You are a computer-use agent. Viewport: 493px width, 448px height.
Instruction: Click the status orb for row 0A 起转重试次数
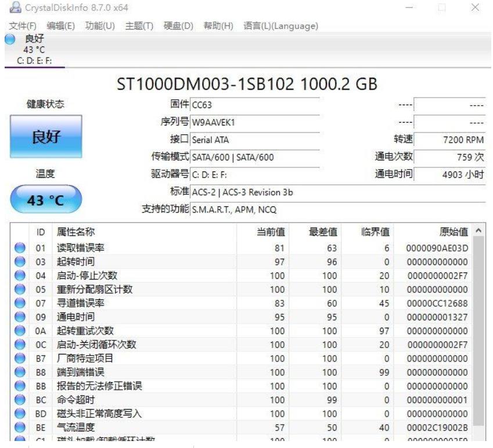(20, 331)
